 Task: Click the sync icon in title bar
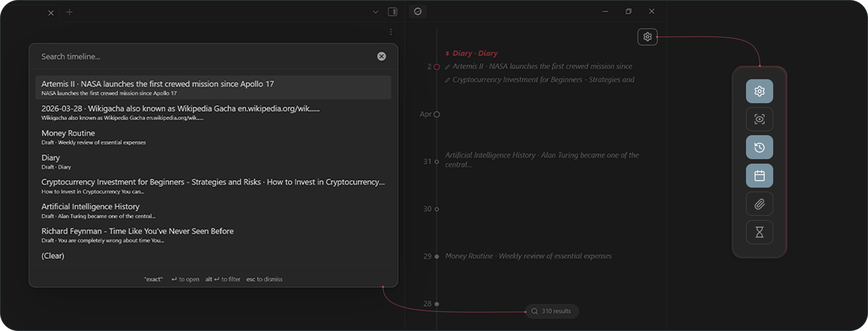point(418,12)
